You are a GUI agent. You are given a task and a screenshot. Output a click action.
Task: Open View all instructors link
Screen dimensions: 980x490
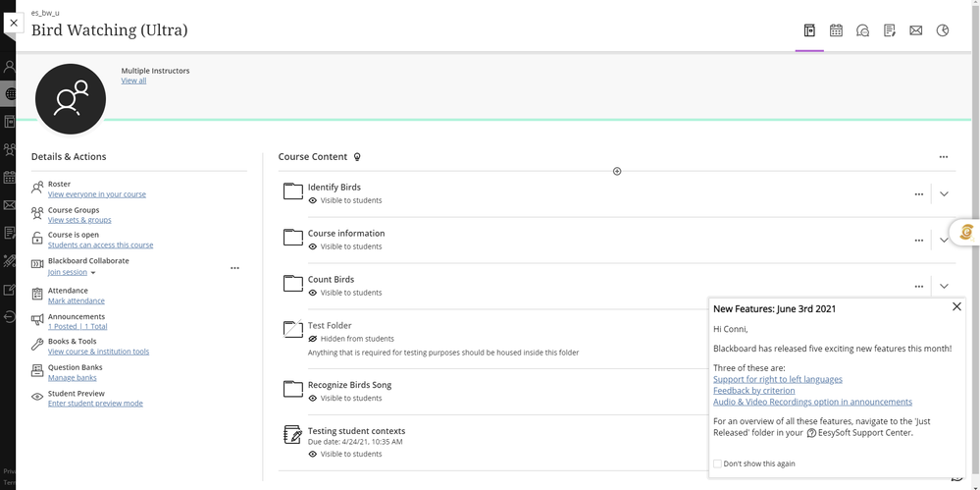pos(133,81)
